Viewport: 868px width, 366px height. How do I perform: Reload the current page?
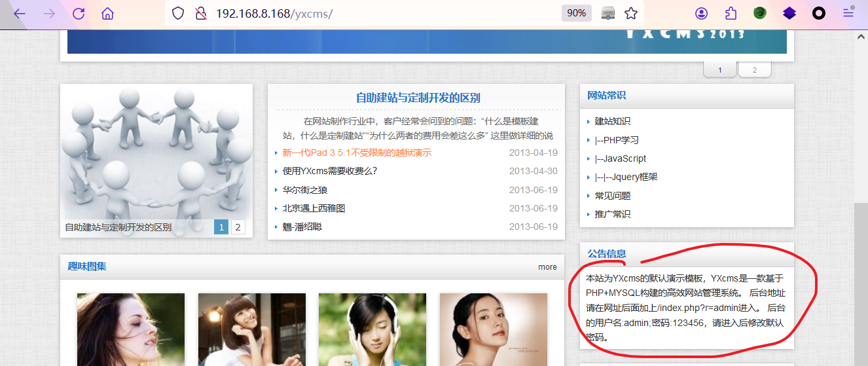tap(79, 13)
